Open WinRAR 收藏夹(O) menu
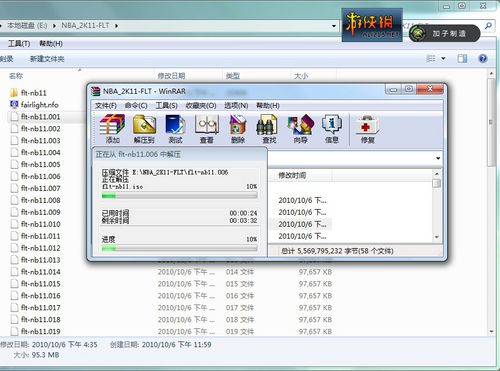 (201, 106)
